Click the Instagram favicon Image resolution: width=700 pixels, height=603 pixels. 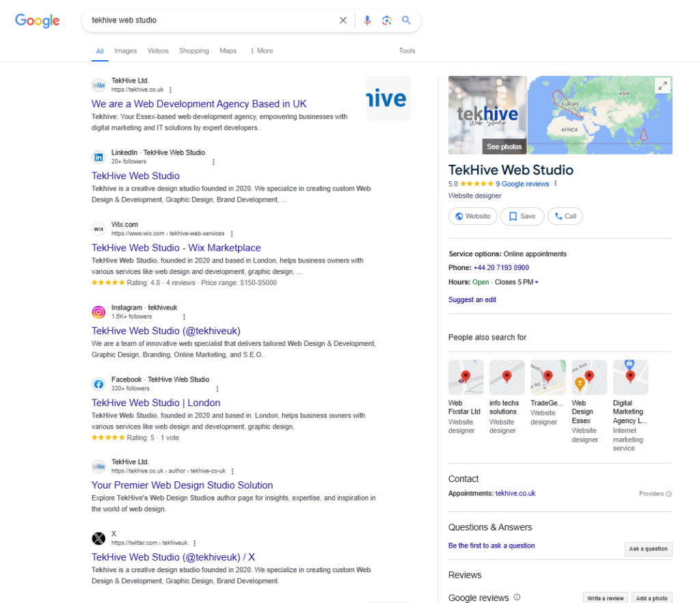click(x=98, y=312)
